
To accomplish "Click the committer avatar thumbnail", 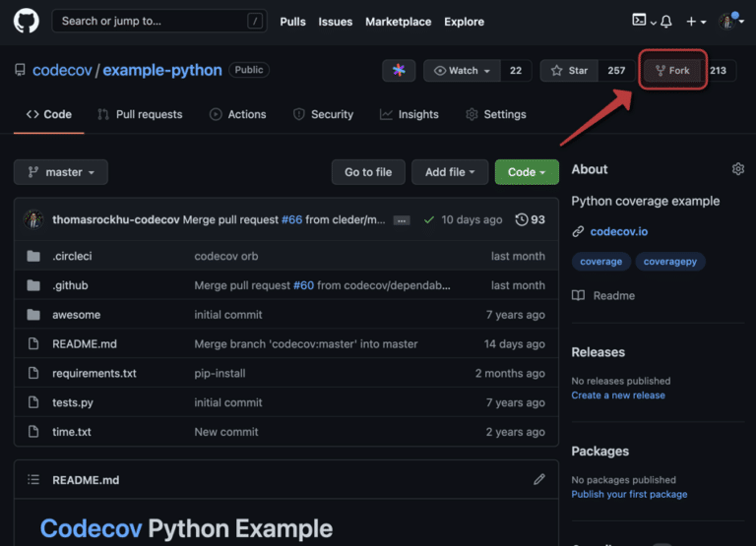I will [33, 219].
